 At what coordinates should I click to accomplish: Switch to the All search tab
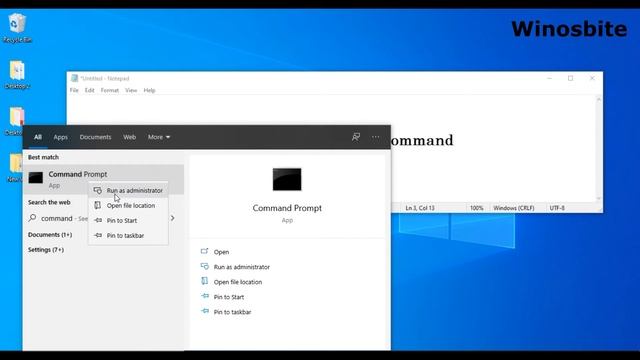pos(38,137)
